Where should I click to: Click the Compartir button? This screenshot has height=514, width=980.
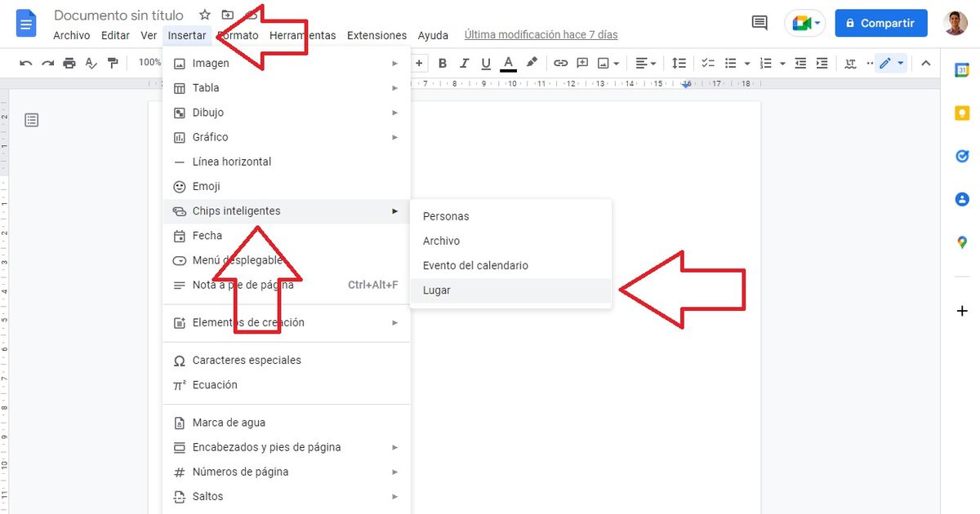tap(880, 23)
